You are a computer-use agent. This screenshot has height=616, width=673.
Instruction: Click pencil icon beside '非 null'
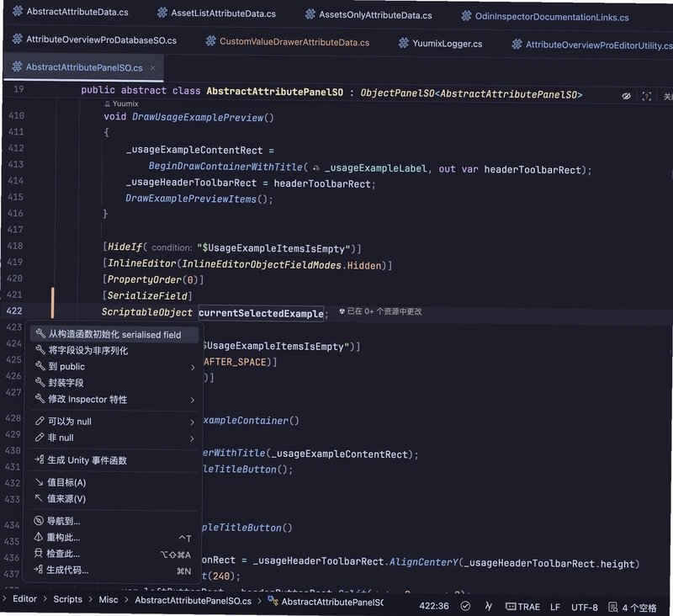(40, 438)
